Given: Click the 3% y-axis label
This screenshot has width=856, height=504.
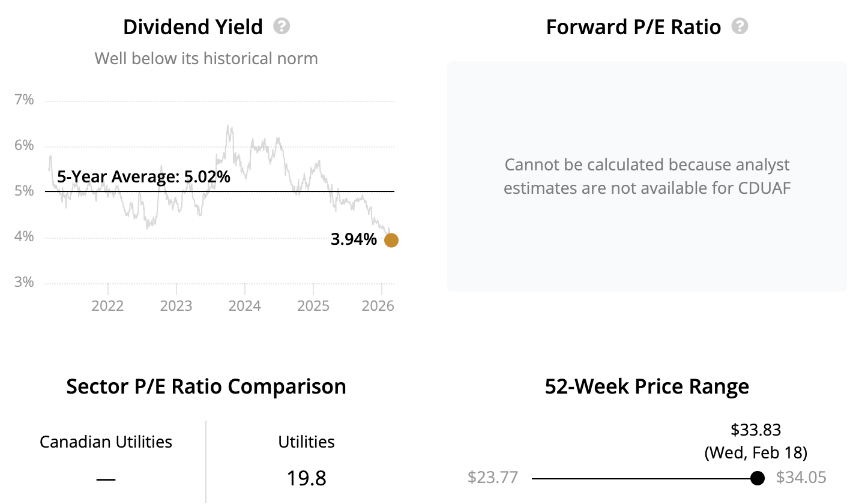Looking at the screenshot, I should click(x=24, y=283).
